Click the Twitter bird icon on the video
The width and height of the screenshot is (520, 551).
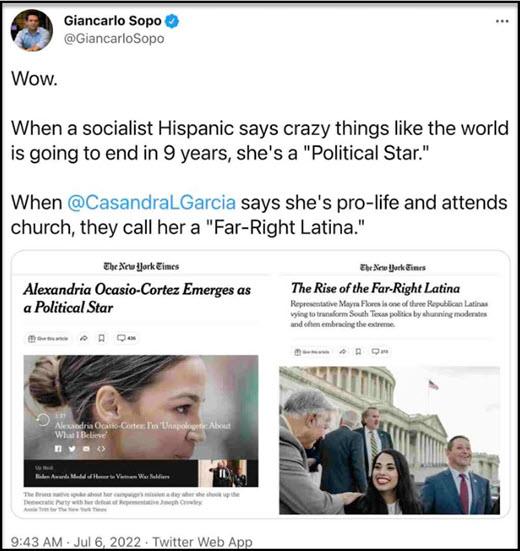tap(72, 449)
